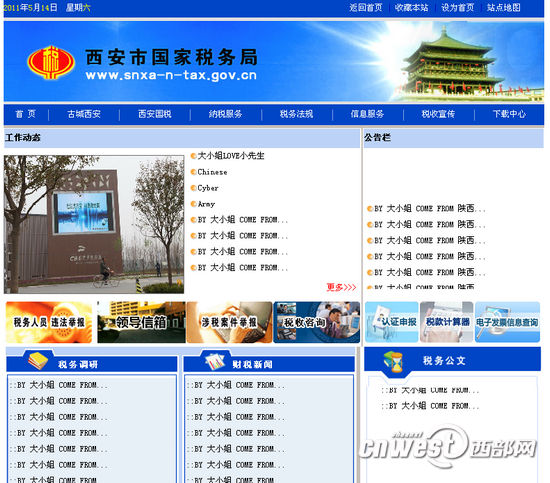Click 税务调研 panel title
Screen dimensions: 550x483
coord(78,364)
